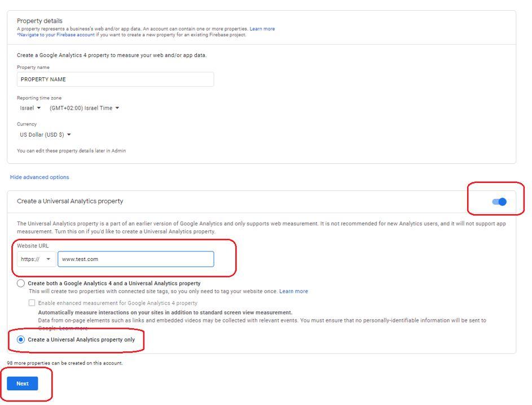Click 'Hide advanced options' link
This screenshot has width=532, height=405.
[39, 177]
